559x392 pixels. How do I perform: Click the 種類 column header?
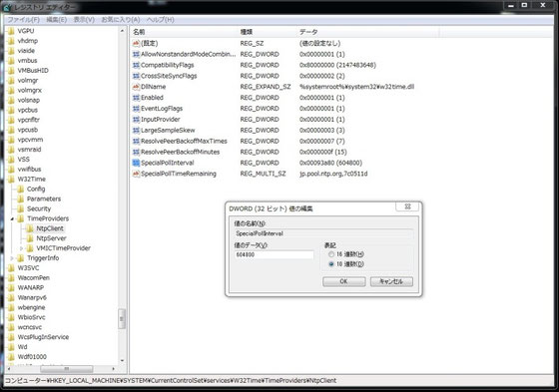[x=267, y=32]
